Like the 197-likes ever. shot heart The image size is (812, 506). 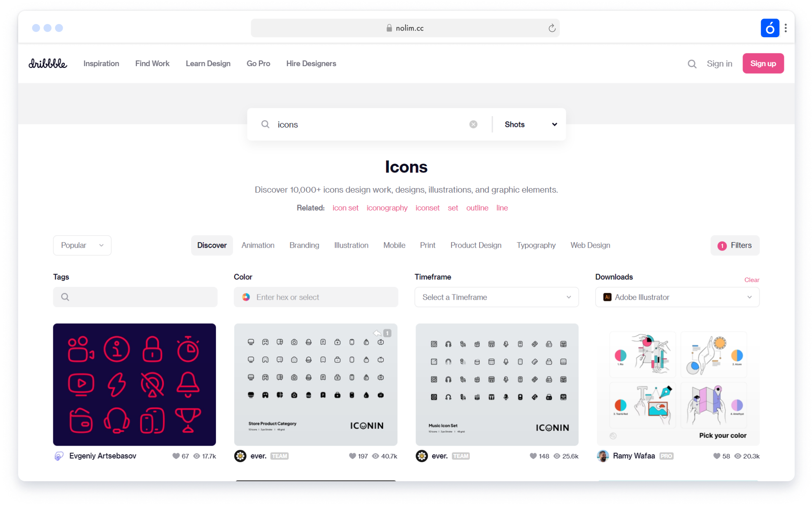point(352,456)
